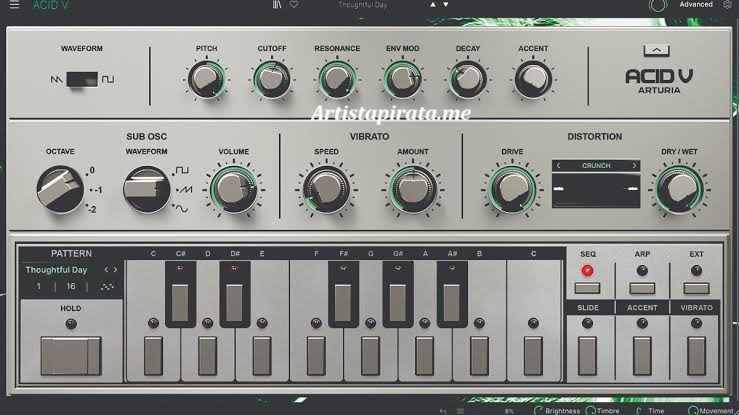Image resolution: width=739 pixels, height=415 pixels.
Task: Select next distortion type right chevron
Action: pos(634,165)
